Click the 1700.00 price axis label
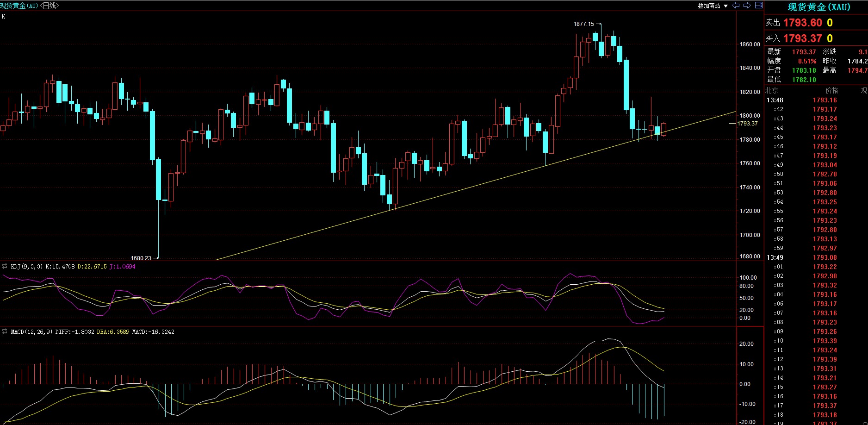The height and width of the screenshot is (425, 868). [750, 235]
